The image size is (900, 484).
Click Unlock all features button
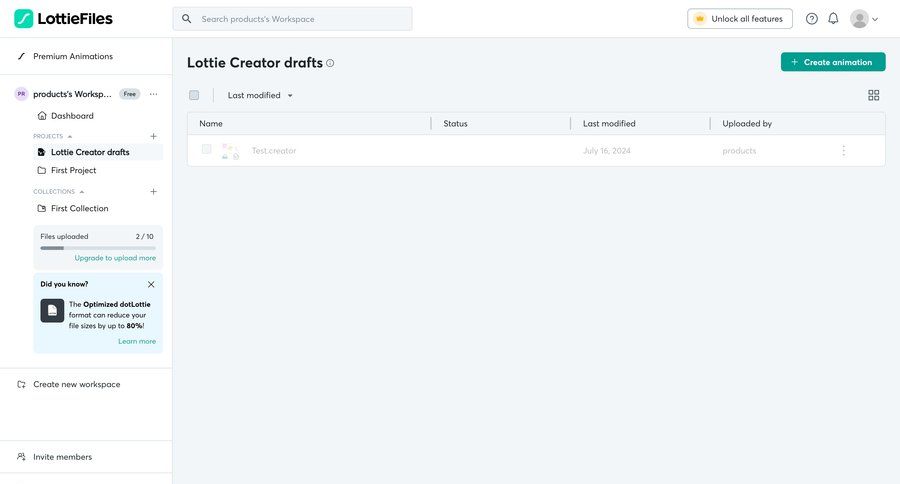click(740, 19)
